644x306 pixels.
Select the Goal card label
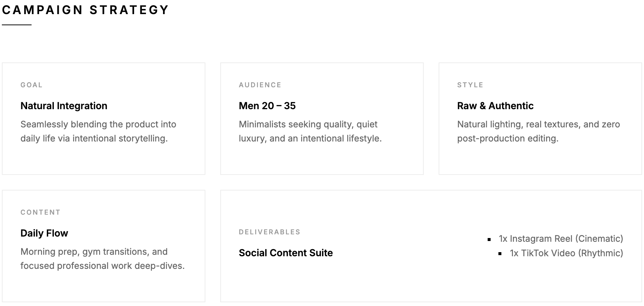pyautogui.click(x=32, y=85)
